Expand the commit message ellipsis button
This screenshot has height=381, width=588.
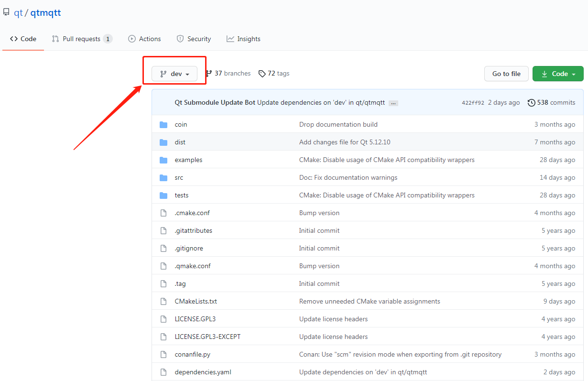coord(393,103)
